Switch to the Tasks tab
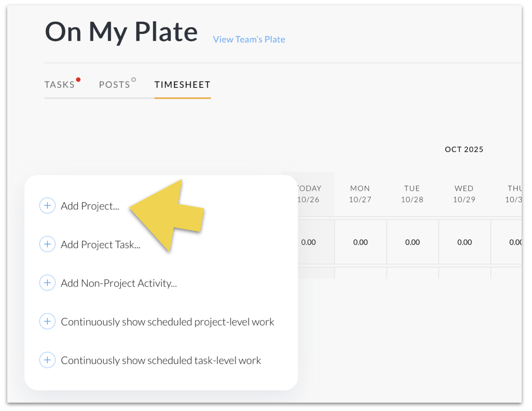The image size is (532, 411). coord(60,85)
